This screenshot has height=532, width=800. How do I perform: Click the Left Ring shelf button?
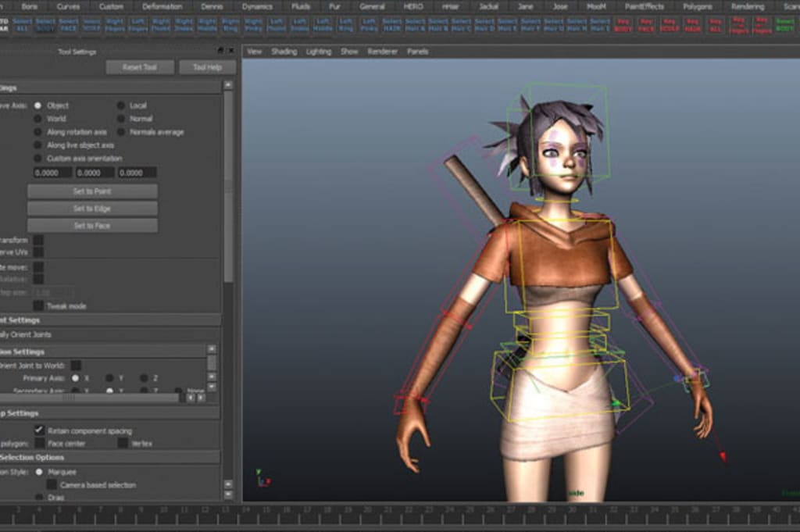pos(345,24)
